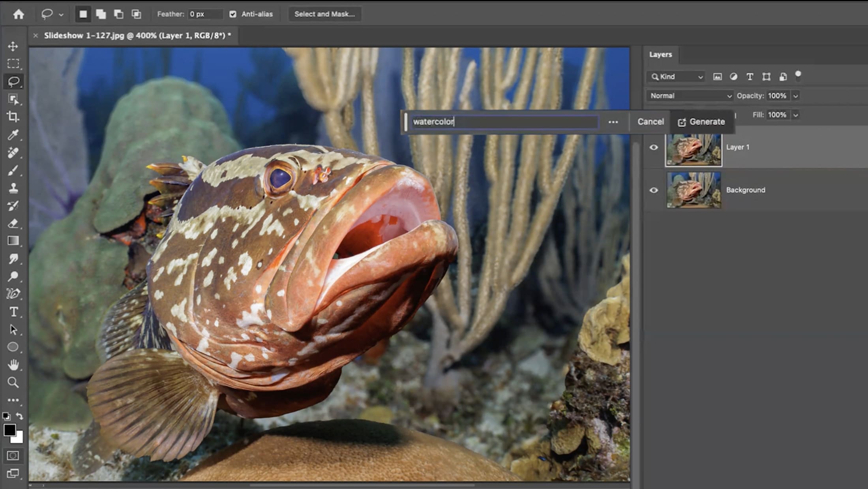Toggle the Anti-alias checkbox

[x=233, y=14]
